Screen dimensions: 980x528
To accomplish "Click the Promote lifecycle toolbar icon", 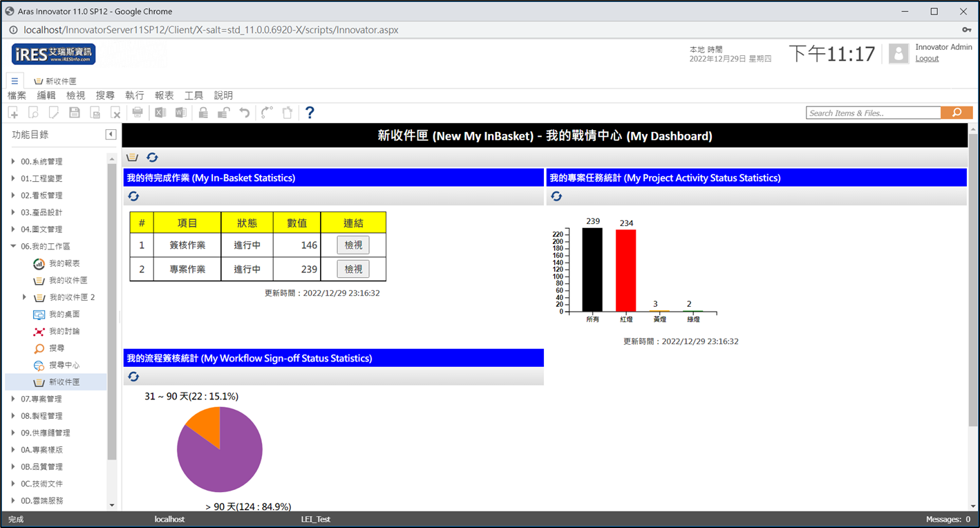I will pyautogui.click(x=267, y=112).
